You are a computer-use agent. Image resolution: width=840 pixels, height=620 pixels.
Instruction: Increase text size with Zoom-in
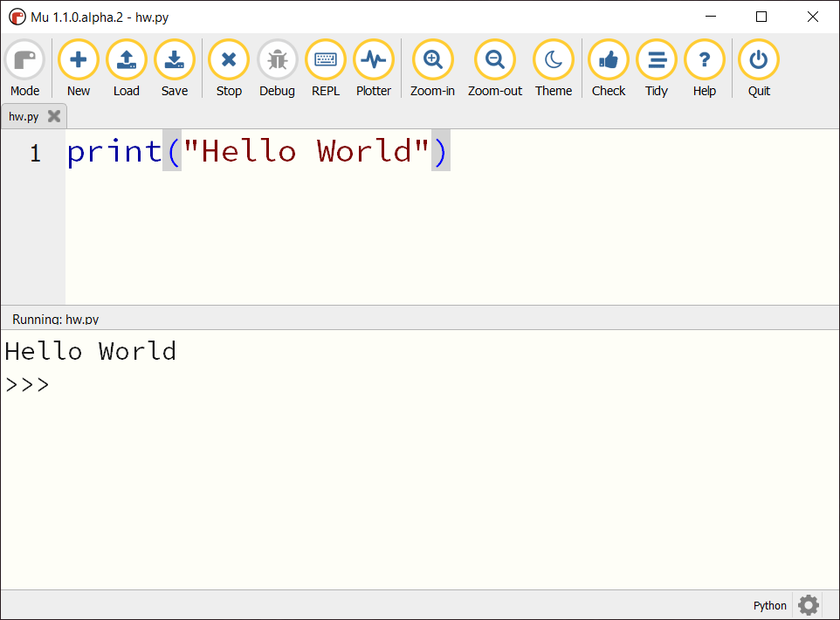[432, 68]
